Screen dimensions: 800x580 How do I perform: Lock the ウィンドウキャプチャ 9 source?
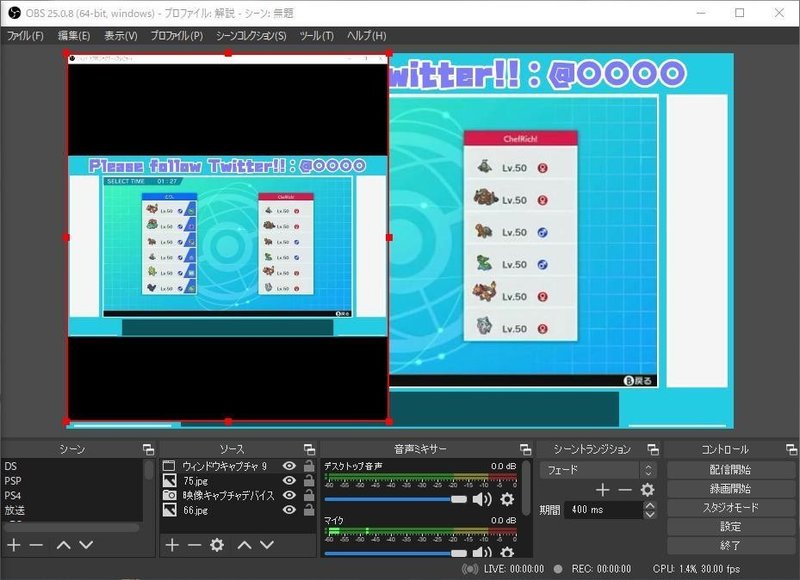click(309, 466)
